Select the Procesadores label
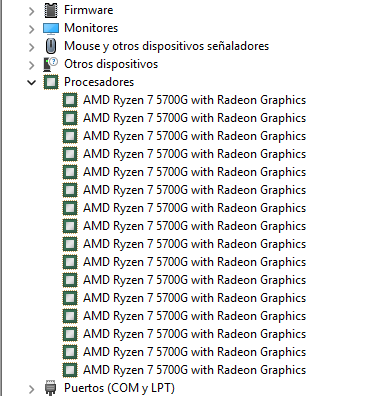Image resolution: width=365 pixels, height=396 pixels. 99,82
